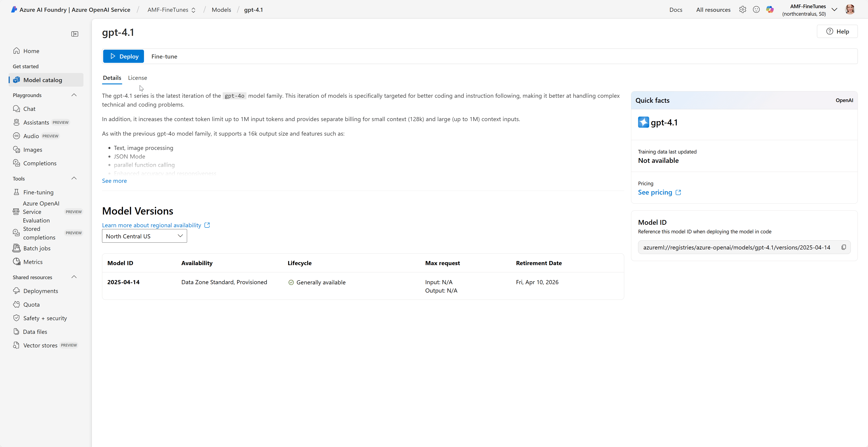This screenshot has width=868, height=447.
Task: Open Learn more about regional availability
Action: click(x=156, y=225)
